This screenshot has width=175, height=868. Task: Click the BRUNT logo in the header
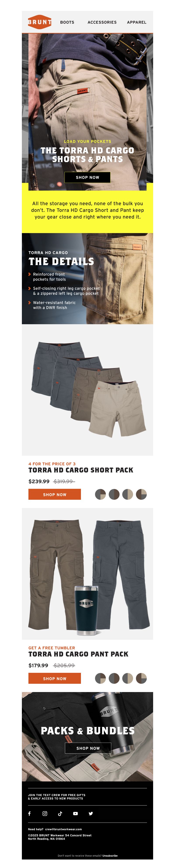click(40, 22)
